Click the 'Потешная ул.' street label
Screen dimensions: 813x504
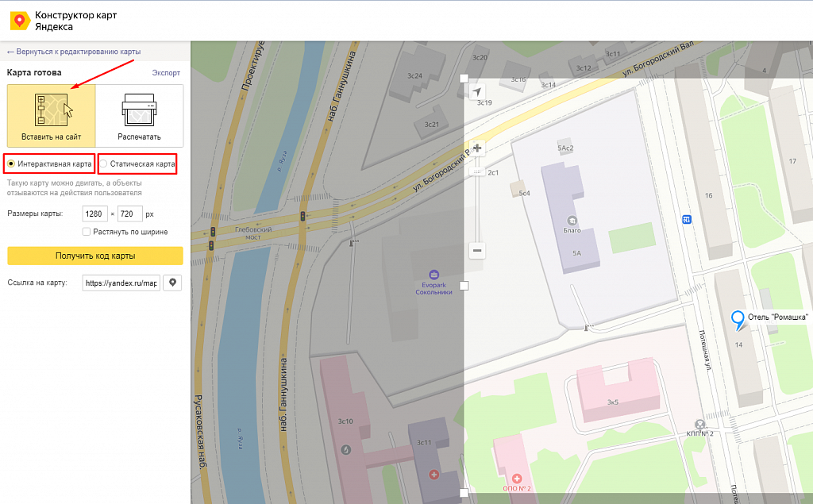point(704,351)
